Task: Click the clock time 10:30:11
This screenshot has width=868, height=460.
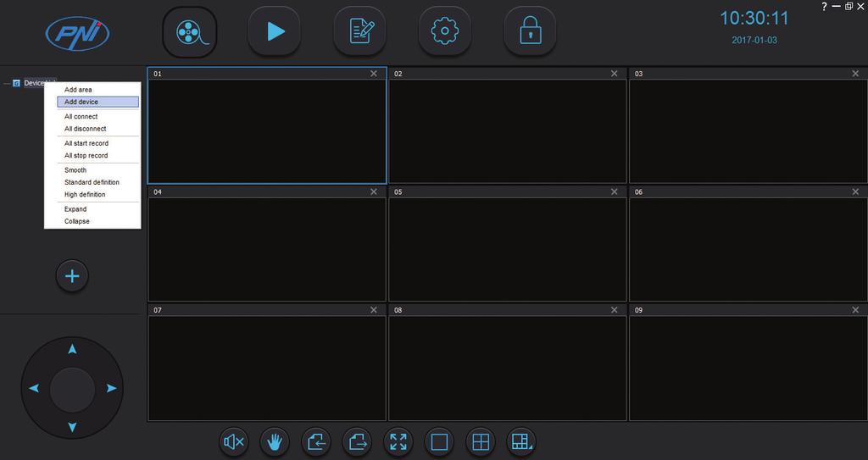Action: click(754, 19)
